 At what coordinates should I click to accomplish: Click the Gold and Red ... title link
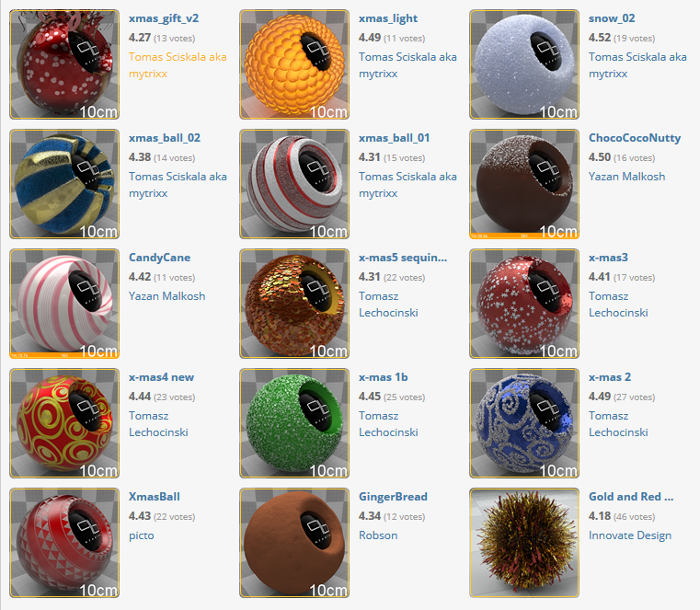coord(631,497)
